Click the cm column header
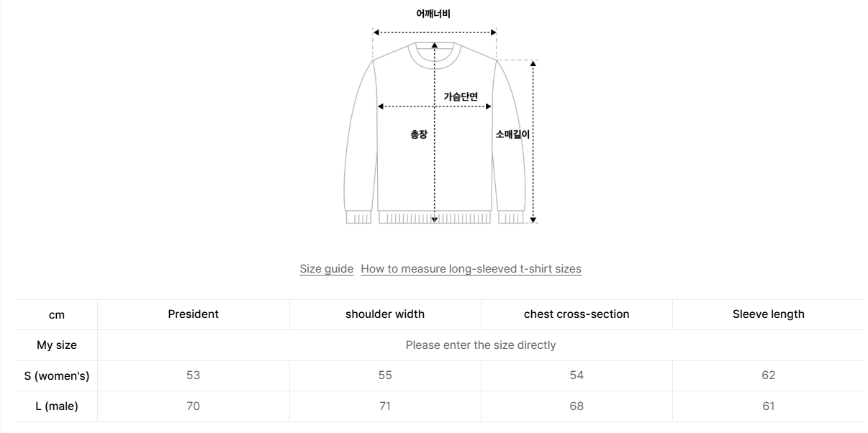The height and width of the screenshot is (433, 868). coord(56,314)
